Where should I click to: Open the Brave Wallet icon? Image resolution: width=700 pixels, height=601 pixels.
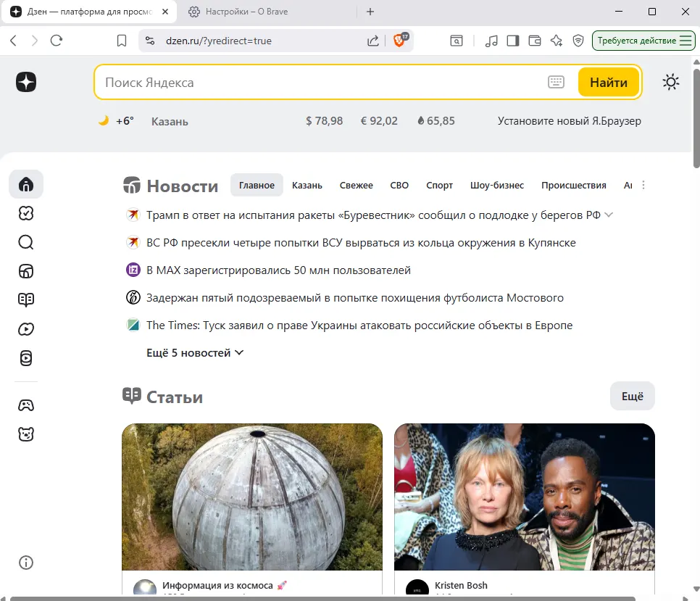point(535,41)
